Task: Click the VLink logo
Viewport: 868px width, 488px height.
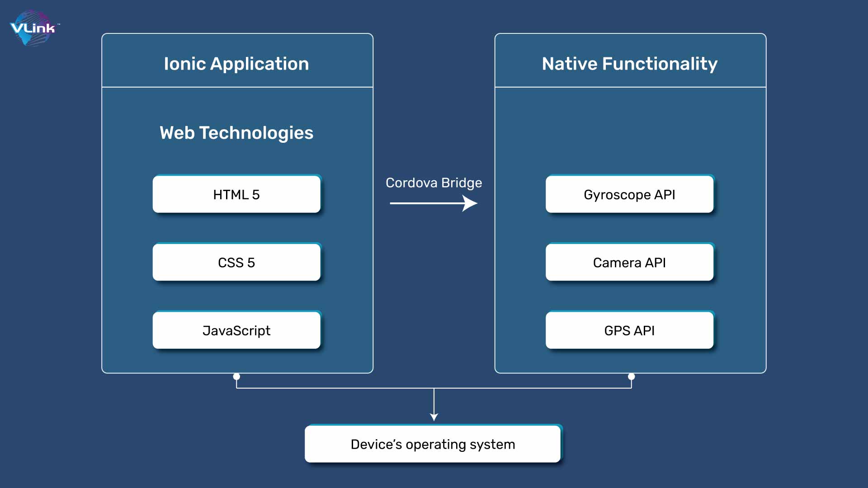Action: [34, 28]
